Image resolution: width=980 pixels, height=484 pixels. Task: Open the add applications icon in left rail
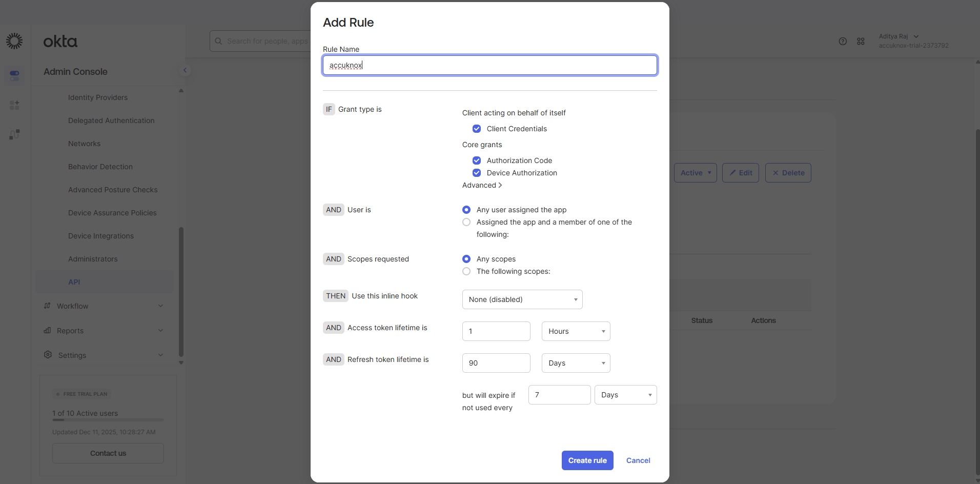point(14,105)
